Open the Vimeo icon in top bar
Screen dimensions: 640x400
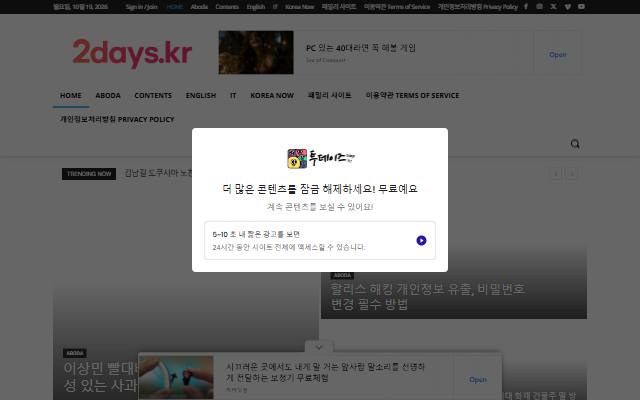(x=568, y=7)
